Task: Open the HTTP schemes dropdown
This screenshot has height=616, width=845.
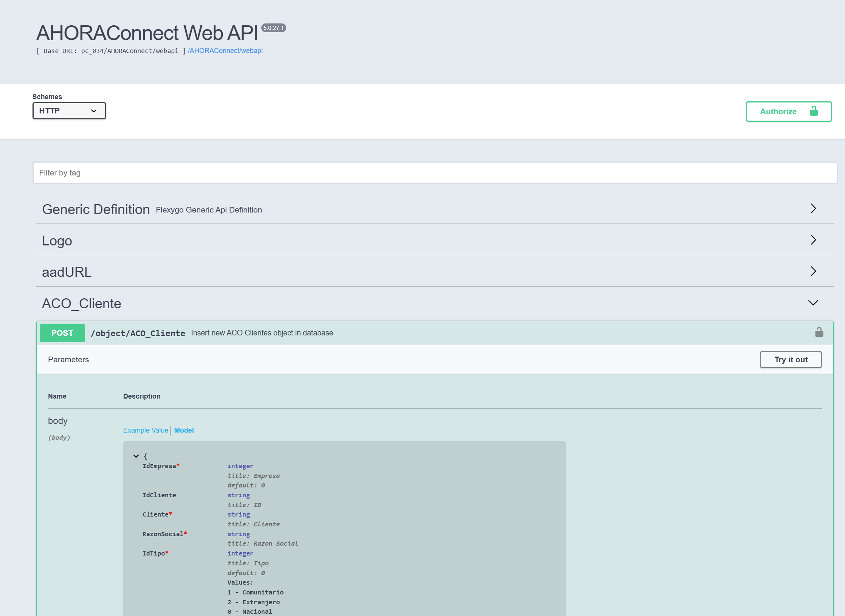Action: tap(69, 111)
